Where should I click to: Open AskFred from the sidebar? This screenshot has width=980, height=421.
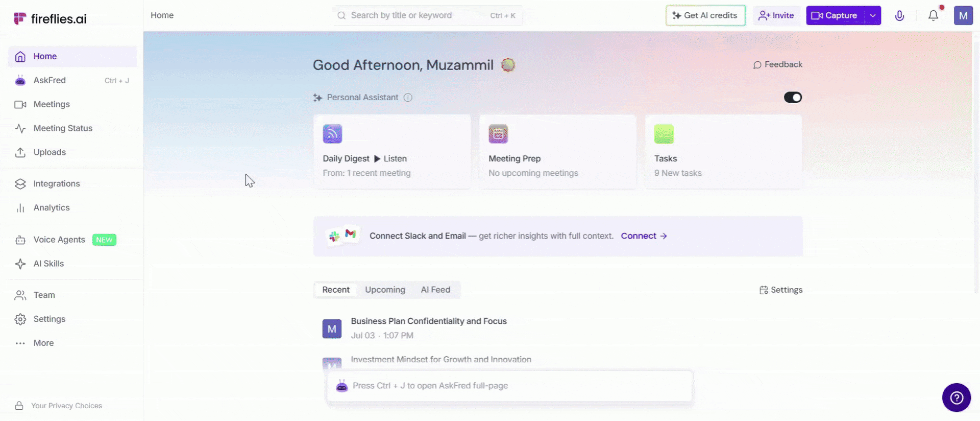tap(72, 80)
